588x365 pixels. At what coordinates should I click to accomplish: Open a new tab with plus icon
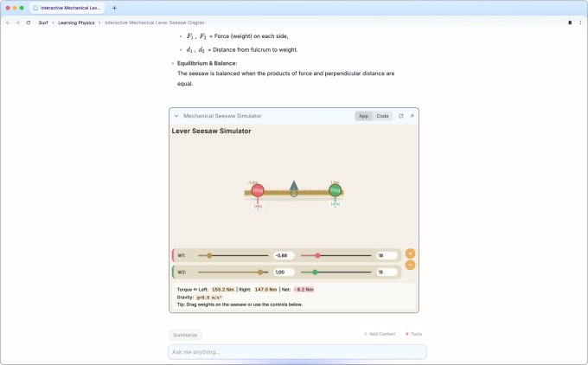tap(114, 8)
